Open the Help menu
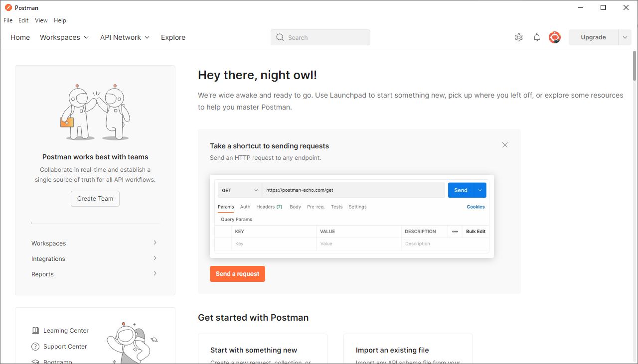The image size is (638, 364). 60,20
